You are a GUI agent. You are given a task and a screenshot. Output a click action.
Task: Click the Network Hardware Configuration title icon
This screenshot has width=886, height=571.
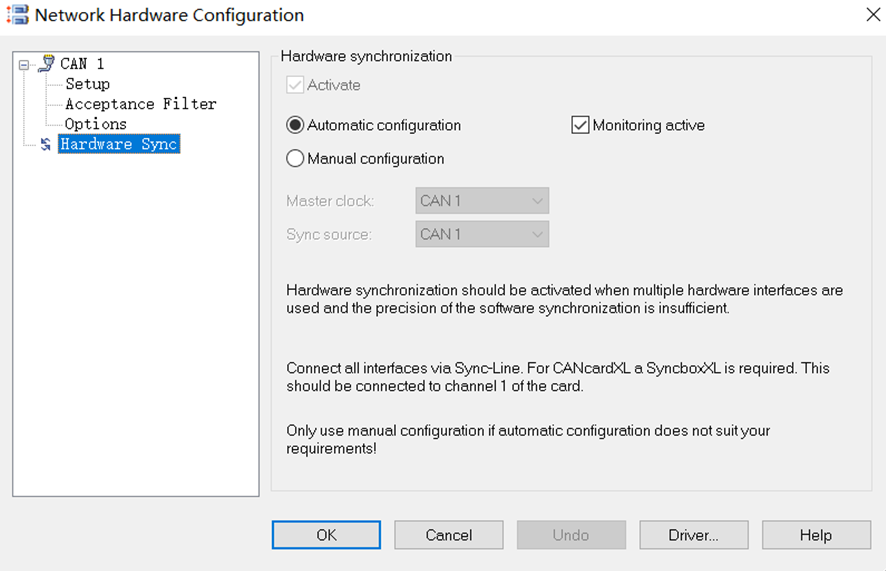[17, 15]
